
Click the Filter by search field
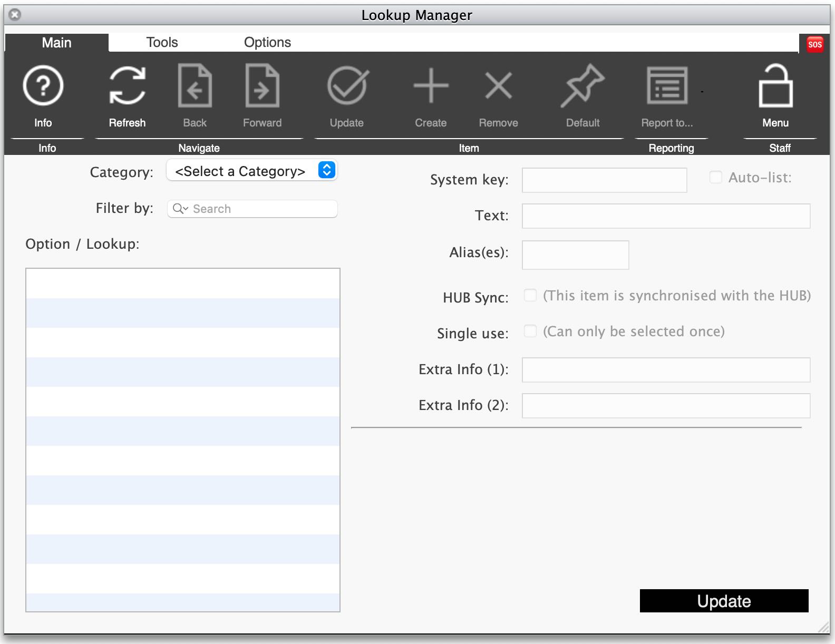click(x=252, y=209)
